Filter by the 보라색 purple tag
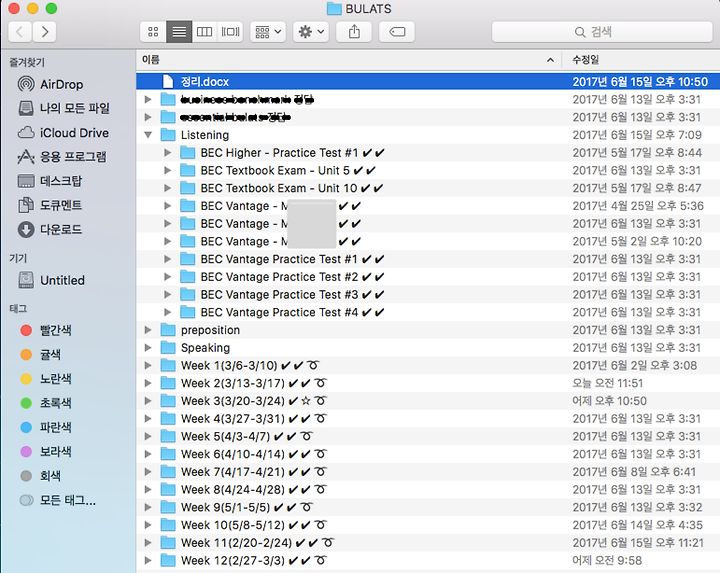720x573 pixels. pos(45,452)
